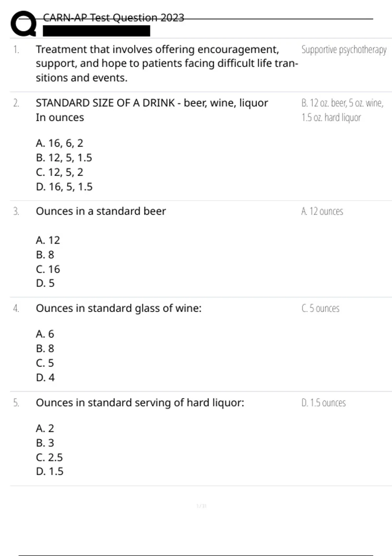The height and width of the screenshot is (556, 392).
Task: Click the 'A. 12 ounces' answer key
Action: click(x=322, y=211)
